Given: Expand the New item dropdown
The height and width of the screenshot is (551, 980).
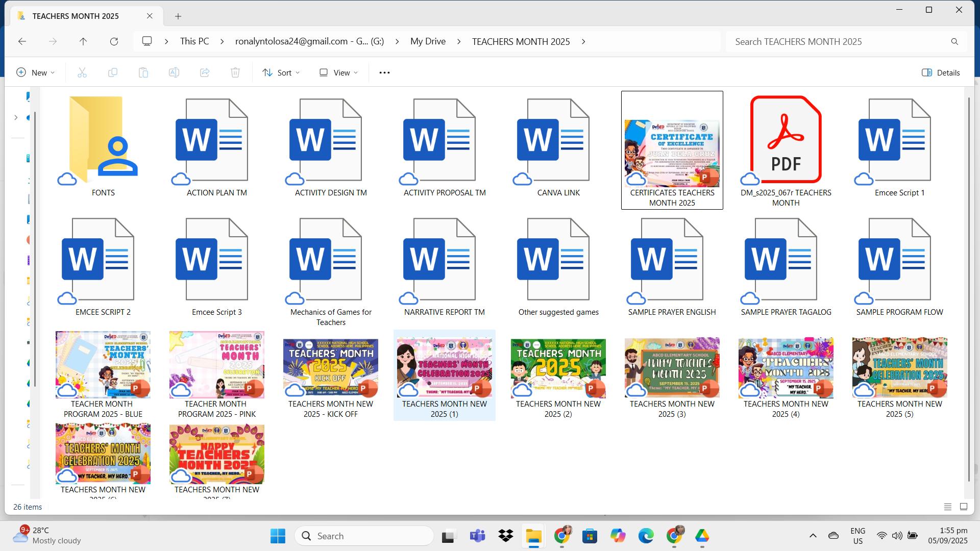Looking at the screenshot, I should click(x=35, y=72).
